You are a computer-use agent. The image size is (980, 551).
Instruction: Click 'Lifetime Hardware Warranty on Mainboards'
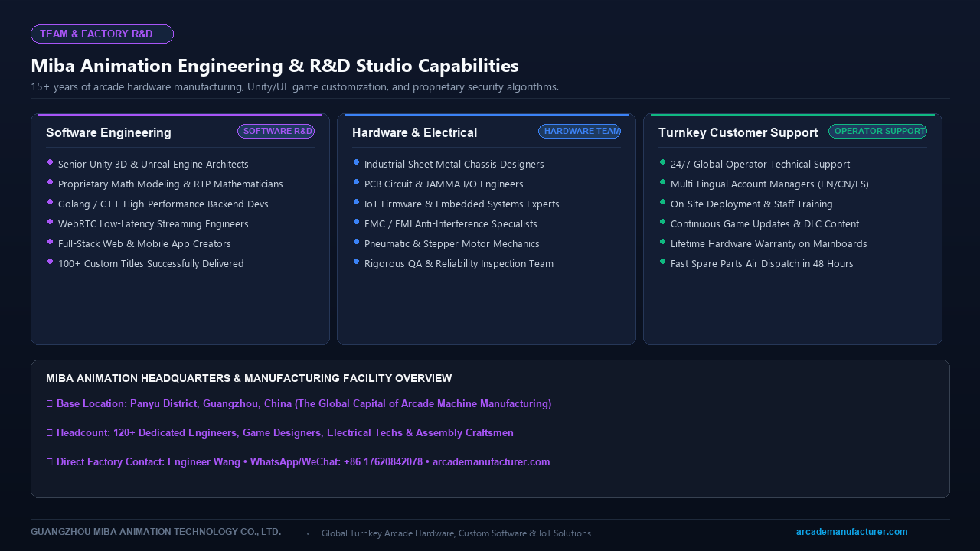pos(769,244)
